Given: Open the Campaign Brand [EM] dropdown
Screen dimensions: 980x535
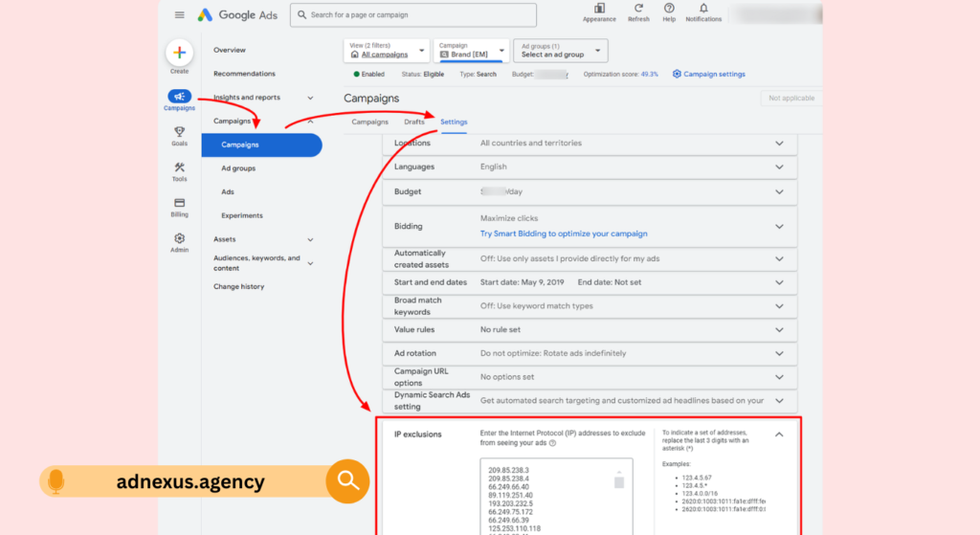Looking at the screenshot, I should coord(471,51).
